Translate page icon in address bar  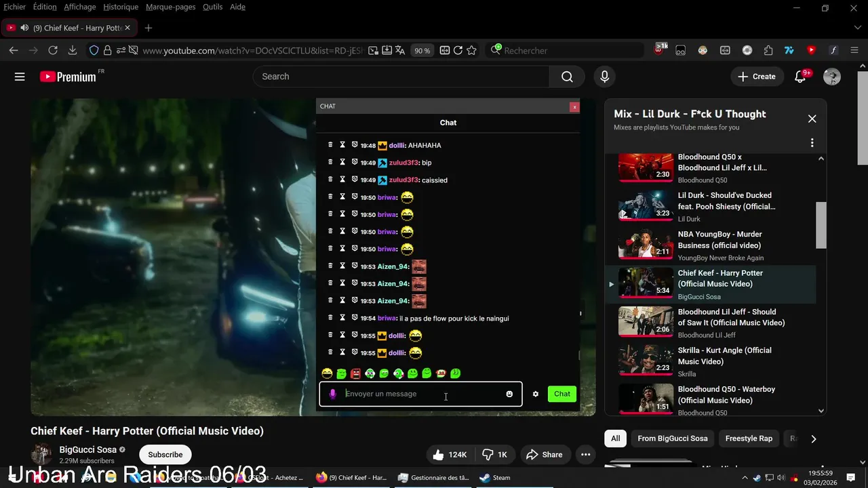point(400,50)
